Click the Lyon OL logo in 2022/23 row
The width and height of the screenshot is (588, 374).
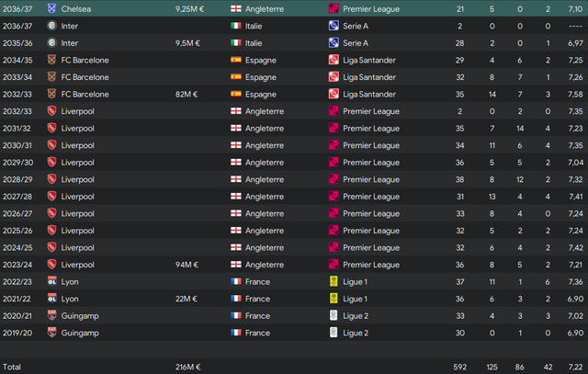pos(51,281)
